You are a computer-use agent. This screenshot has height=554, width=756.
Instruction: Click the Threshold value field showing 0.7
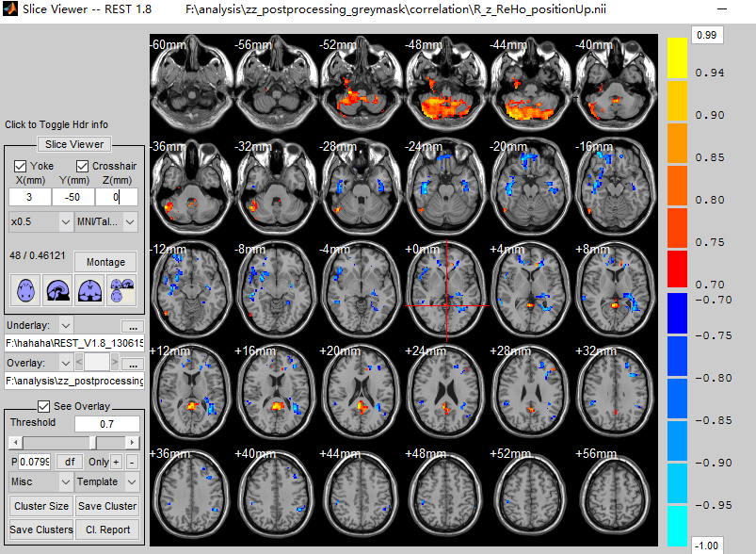(107, 424)
